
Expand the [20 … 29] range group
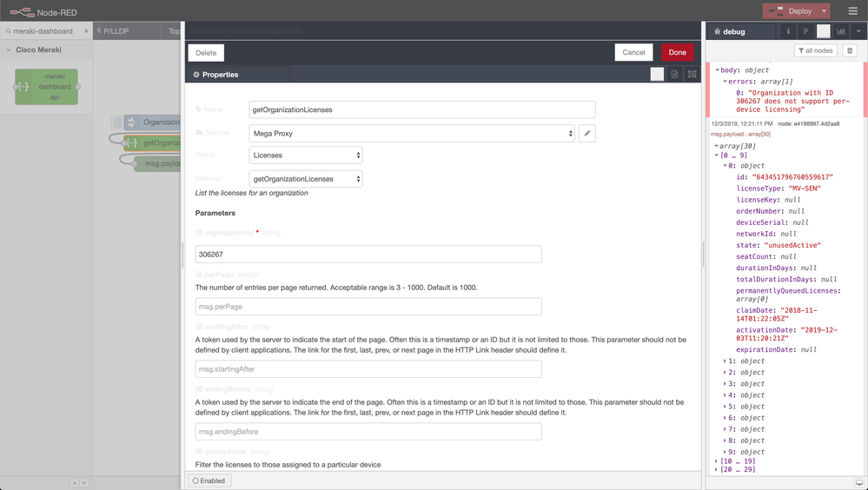[x=716, y=469]
